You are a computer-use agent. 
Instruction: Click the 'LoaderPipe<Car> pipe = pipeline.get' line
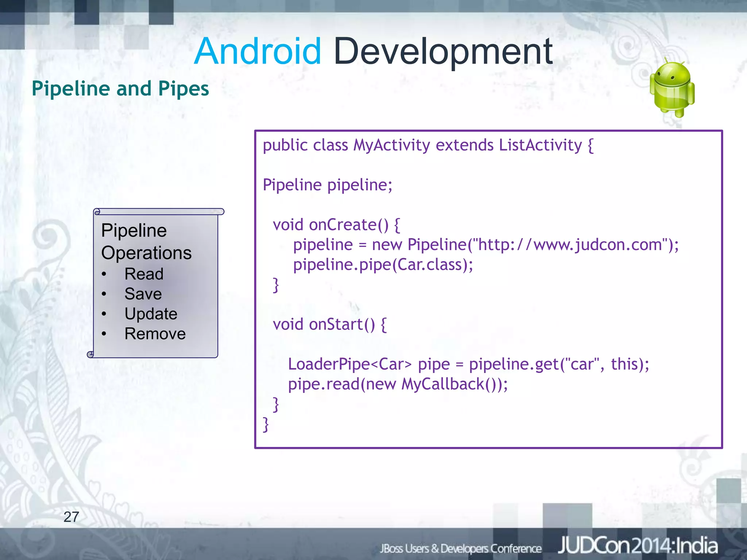[469, 364]
